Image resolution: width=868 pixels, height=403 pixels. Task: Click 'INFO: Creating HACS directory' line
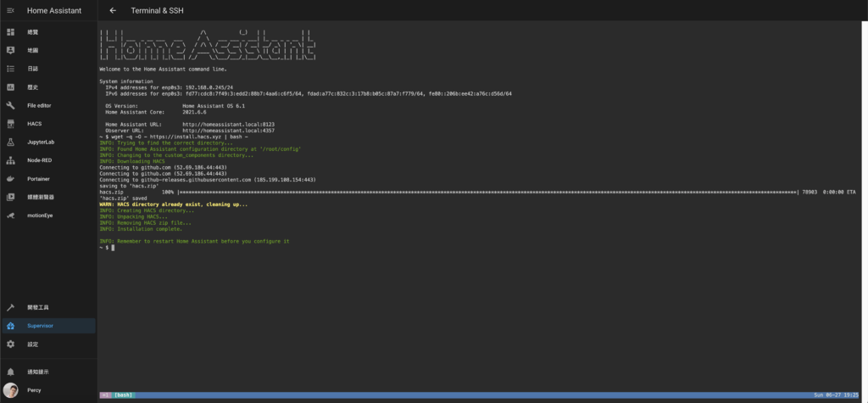tap(147, 210)
